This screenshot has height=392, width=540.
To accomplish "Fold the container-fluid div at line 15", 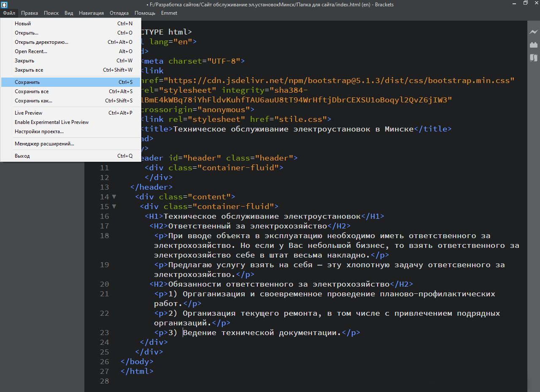I will [x=114, y=207].
